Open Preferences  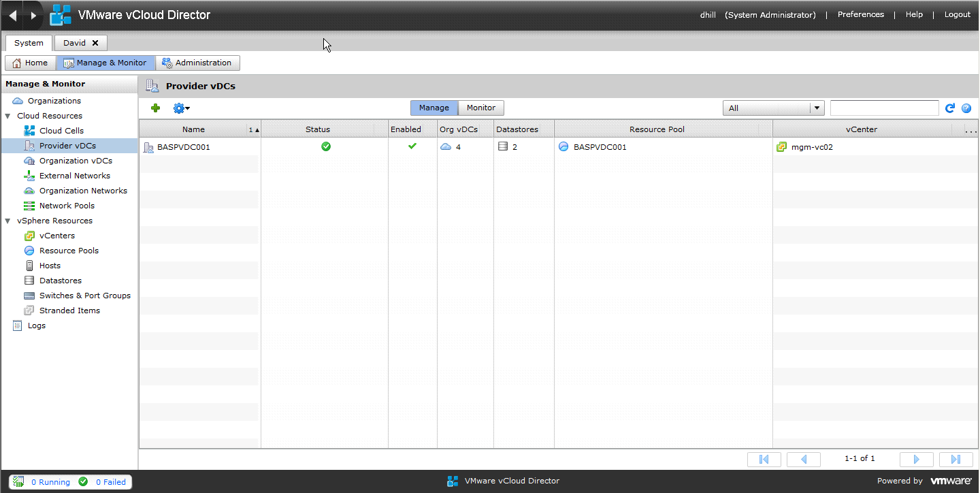861,14
